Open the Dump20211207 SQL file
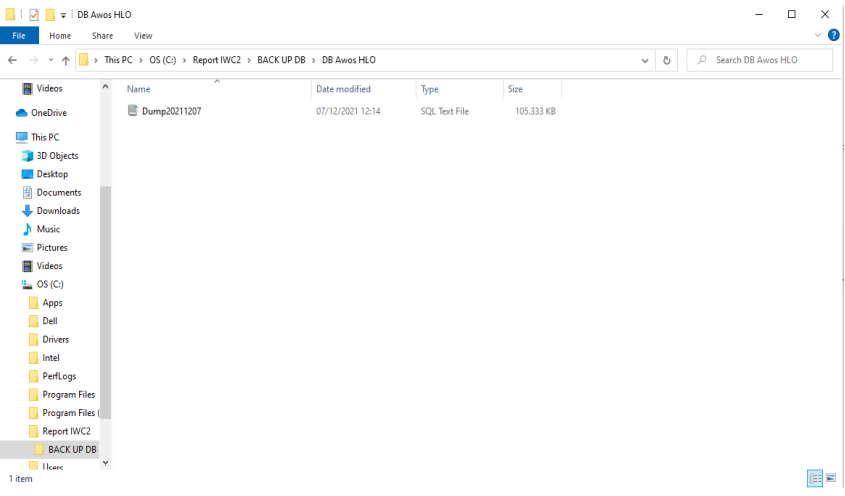The height and width of the screenshot is (496, 845). point(171,111)
